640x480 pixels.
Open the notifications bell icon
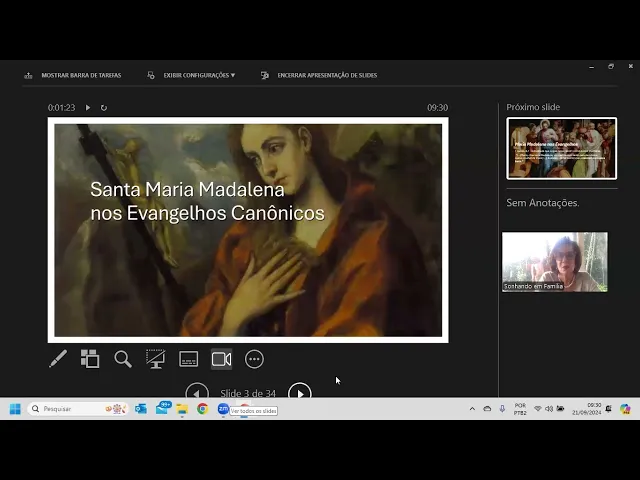coord(609,409)
